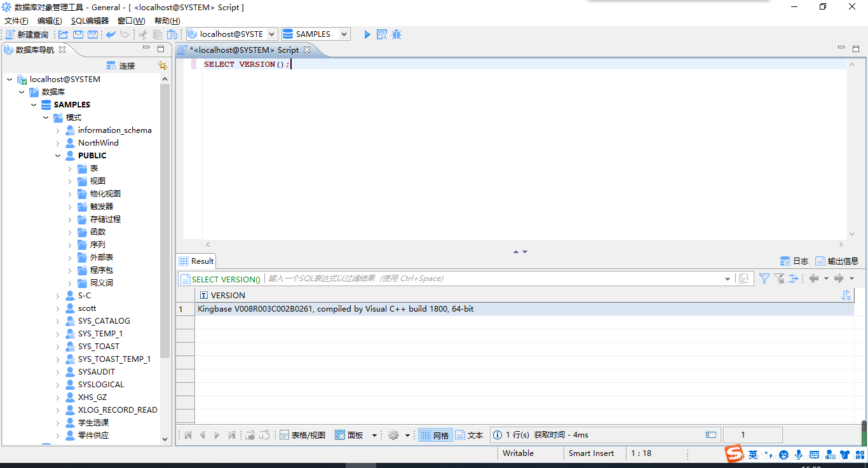Click link-with-editor arrows in navigator

(163, 65)
